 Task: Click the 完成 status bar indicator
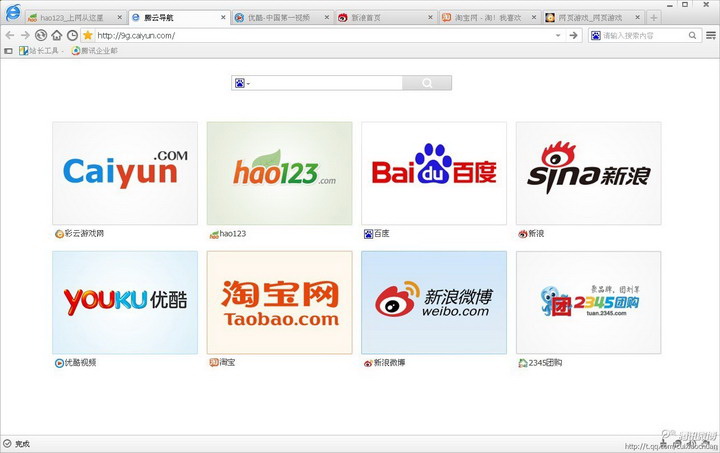pyautogui.click(x=17, y=444)
